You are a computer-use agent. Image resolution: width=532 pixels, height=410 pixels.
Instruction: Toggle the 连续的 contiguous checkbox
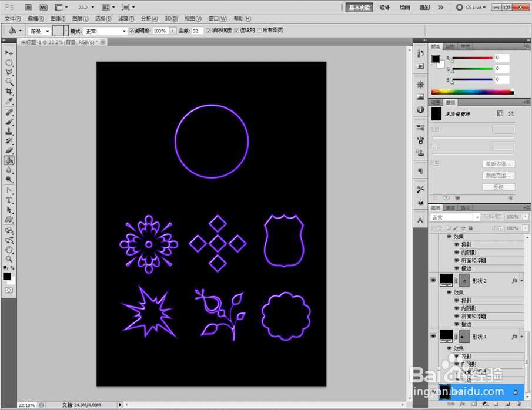pyautogui.click(x=237, y=31)
